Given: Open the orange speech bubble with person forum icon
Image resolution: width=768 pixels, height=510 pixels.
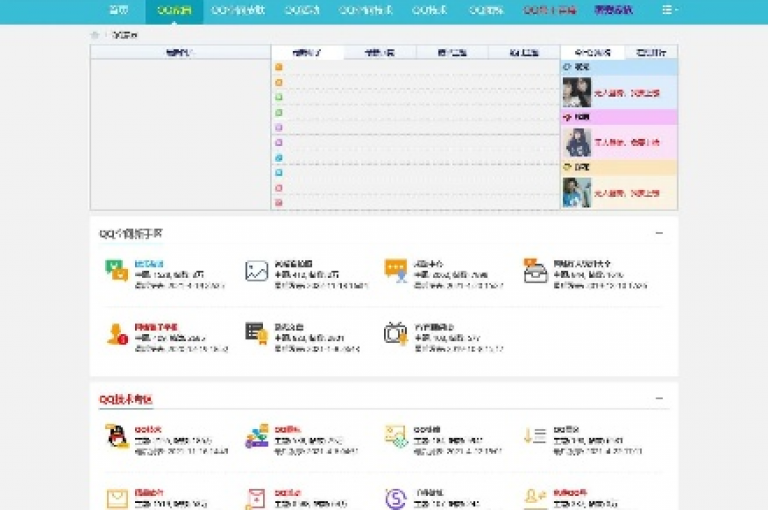Looking at the screenshot, I should [x=396, y=270].
